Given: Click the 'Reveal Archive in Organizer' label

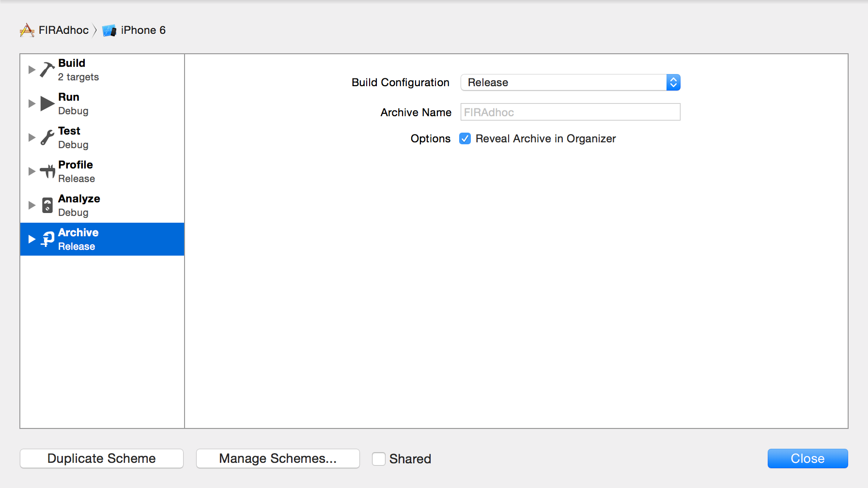Looking at the screenshot, I should [546, 138].
